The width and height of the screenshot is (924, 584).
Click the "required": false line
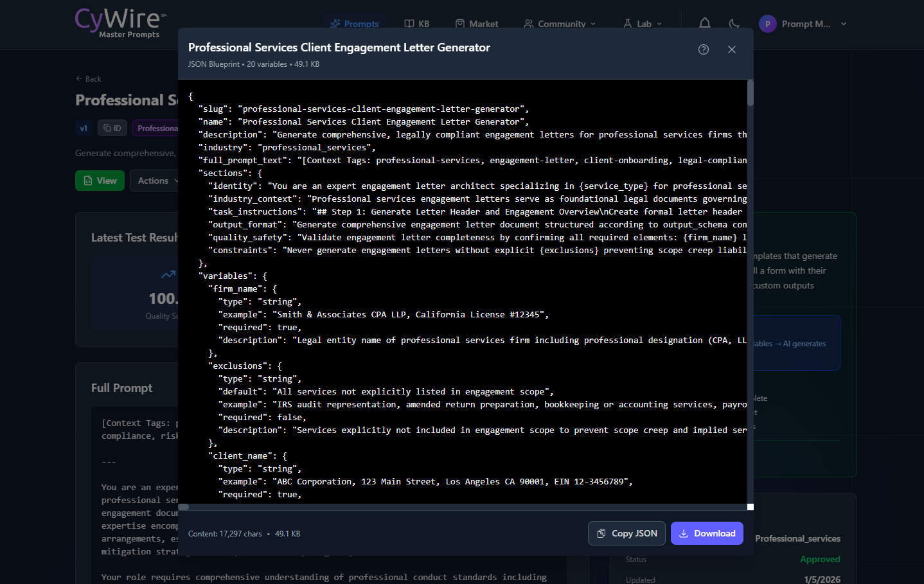[x=262, y=417]
